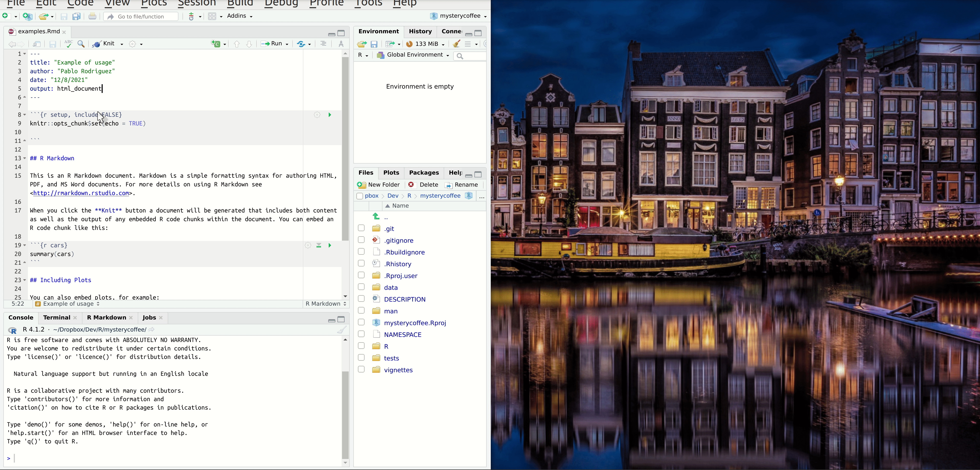Check the tests folder checkbox
The height and width of the screenshot is (470, 980).
tap(361, 358)
